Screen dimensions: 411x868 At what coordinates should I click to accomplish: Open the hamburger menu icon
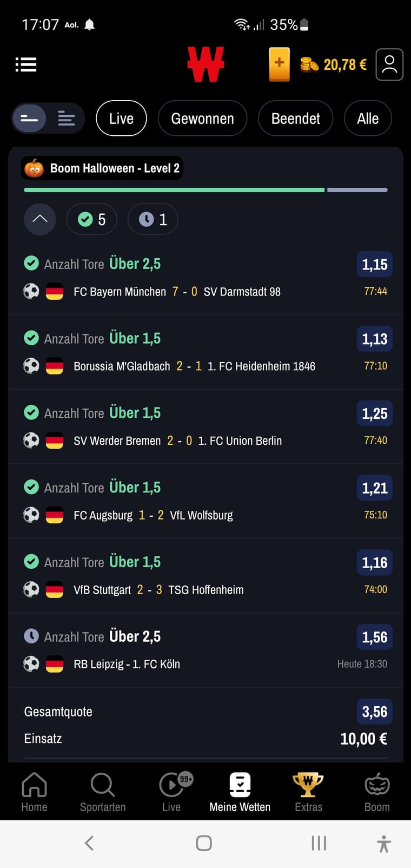pyautogui.click(x=26, y=65)
